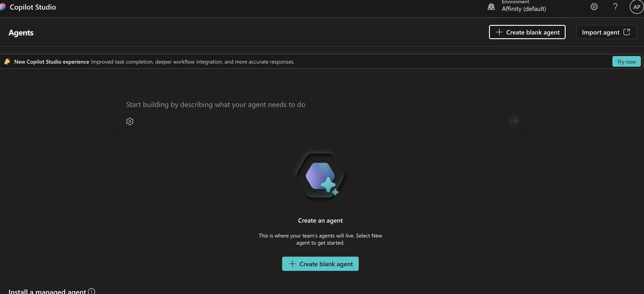Image resolution: width=644 pixels, height=294 pixels.
Task: Click the 'Install a managed agent' heading
Action: [x=47, y=291]
